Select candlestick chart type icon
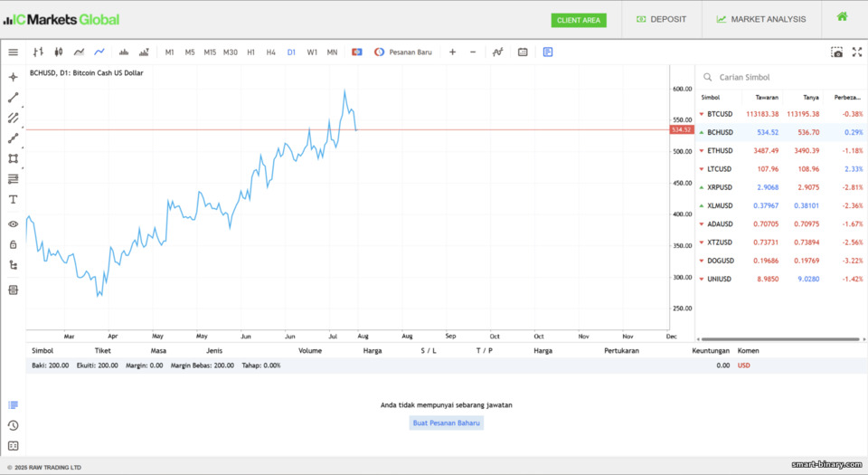 coord(59,52)
